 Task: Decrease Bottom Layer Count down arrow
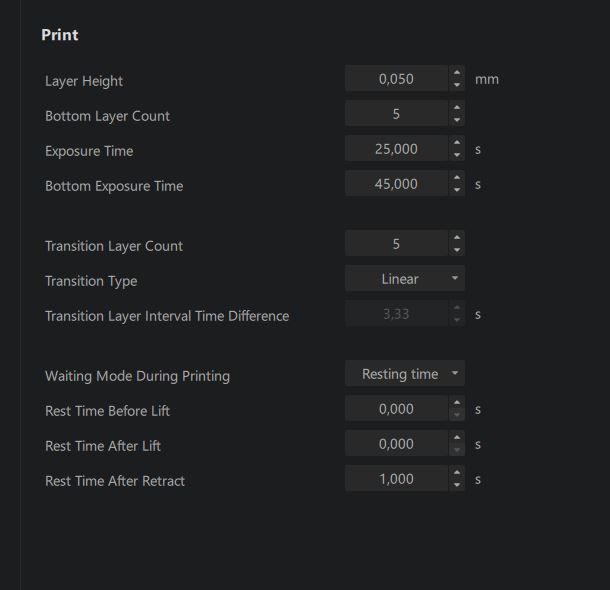(x=457, y=119)
